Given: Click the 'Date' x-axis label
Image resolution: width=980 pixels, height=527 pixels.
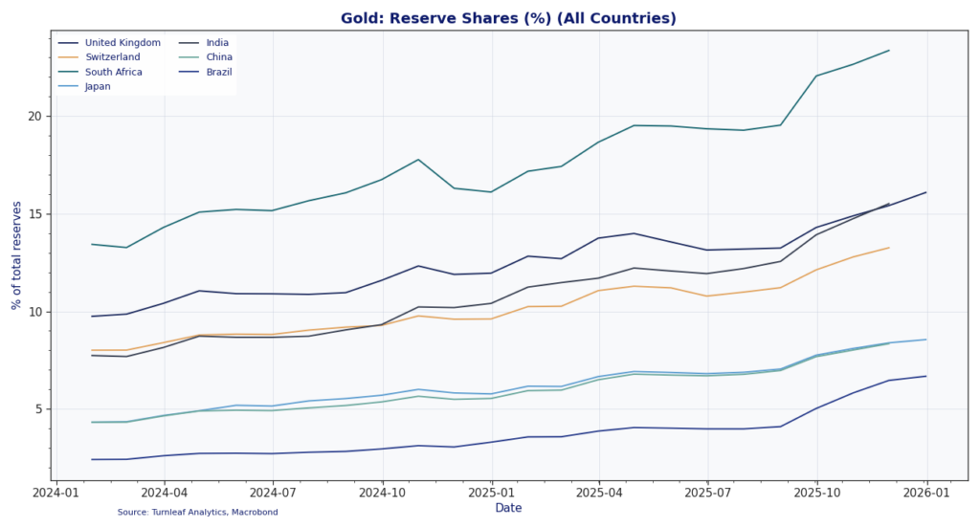Looking at the screenshot, I should click(x=508, y=508).
